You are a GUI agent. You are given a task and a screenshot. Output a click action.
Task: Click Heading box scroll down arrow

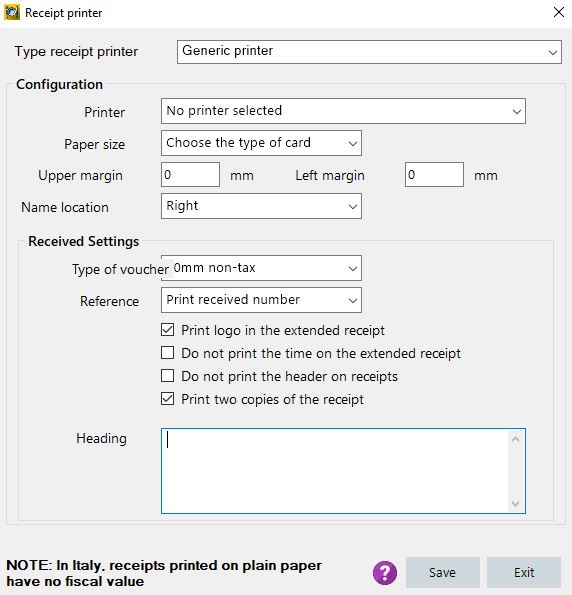point(515,504)
